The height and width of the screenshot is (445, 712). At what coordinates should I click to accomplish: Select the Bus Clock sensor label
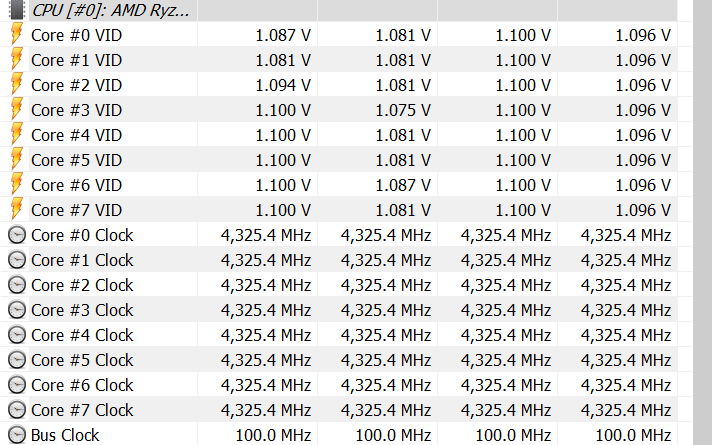pos(65,435)
